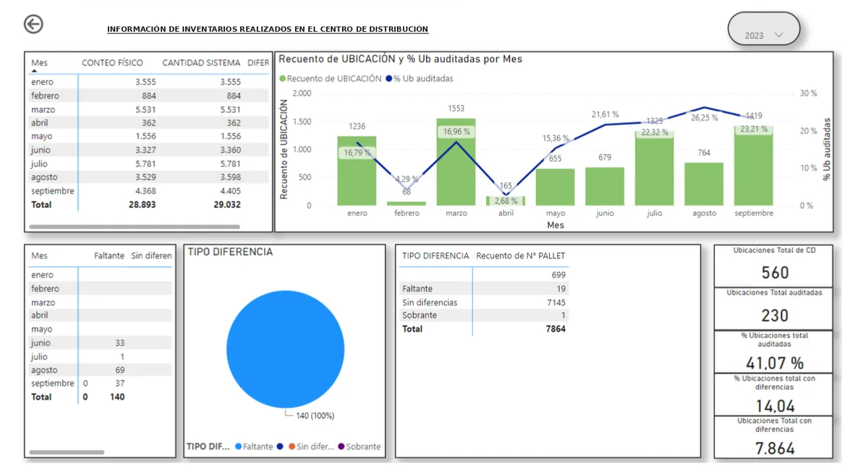Sort by TIPO DIFERENCIA header in the pallet table
The image size is (868, 469).
pyautogui.click(x=435, y=256)
